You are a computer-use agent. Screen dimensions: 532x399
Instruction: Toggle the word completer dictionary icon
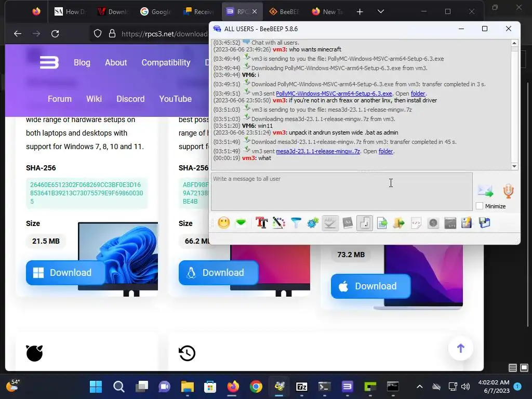click(348, 223)
